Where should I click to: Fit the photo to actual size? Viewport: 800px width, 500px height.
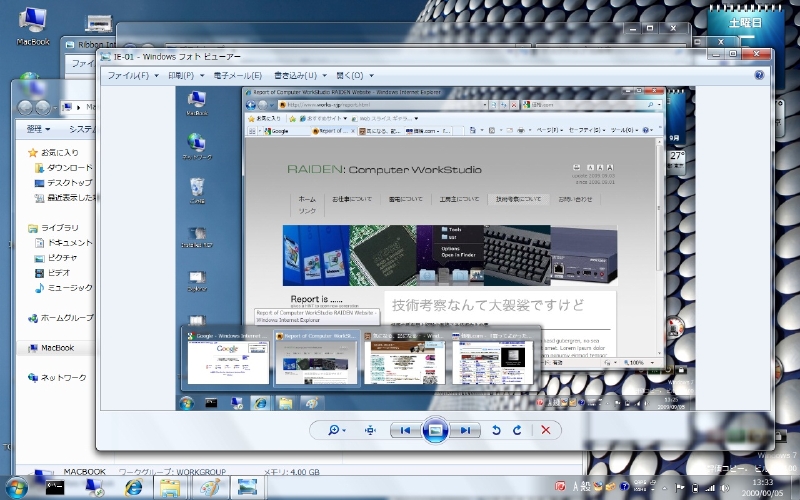(x=370, y=430)
